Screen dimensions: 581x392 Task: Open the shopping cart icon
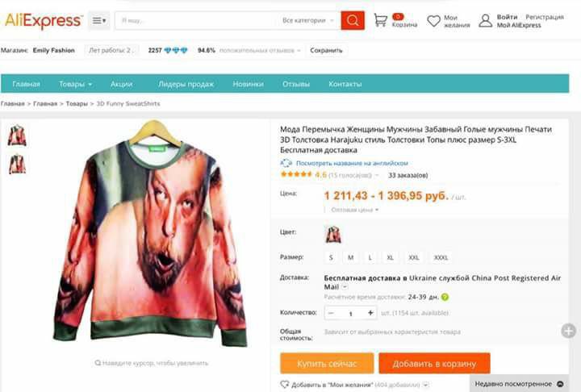[381, 20]
